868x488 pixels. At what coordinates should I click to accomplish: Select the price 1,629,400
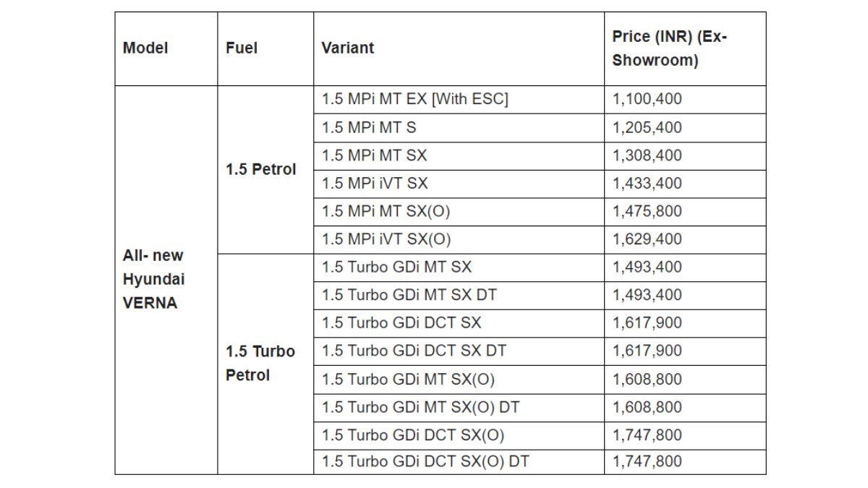pyautogui.click(x=647, y=239)
